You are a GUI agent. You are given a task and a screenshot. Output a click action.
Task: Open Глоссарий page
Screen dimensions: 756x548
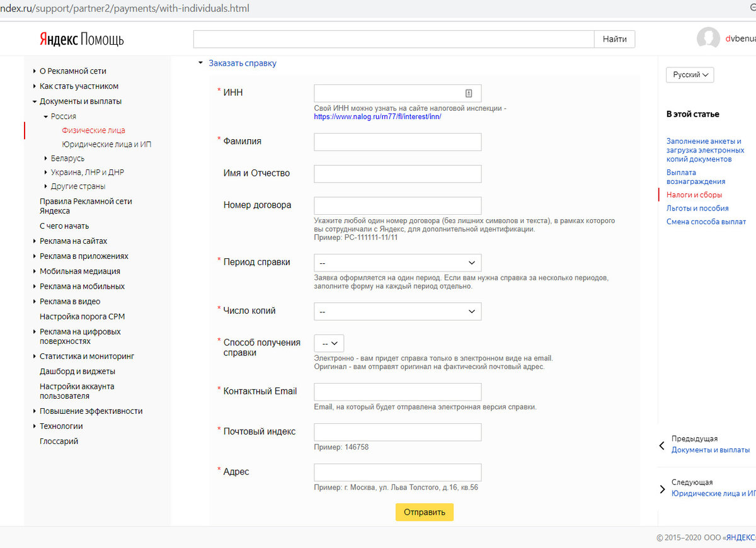[59, 442]
